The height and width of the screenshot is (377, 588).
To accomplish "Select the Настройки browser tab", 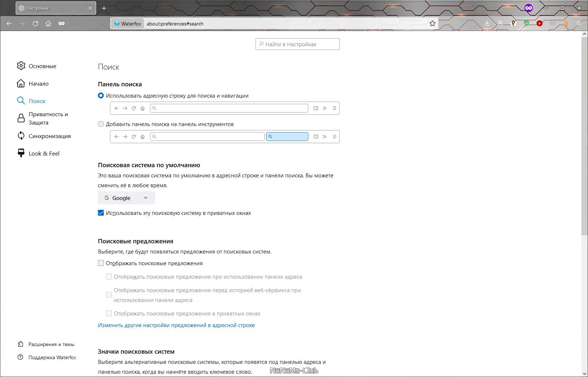I will click(56, 8).
